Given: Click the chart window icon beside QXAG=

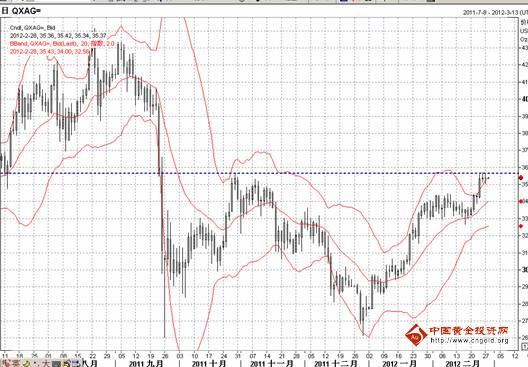Looking at the screenshot, I should pyautogui.click(x=4, y=11).
